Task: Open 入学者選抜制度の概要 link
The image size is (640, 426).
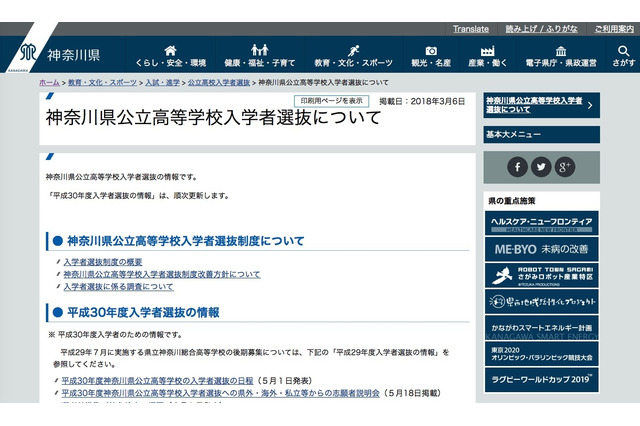Action: 103,262
